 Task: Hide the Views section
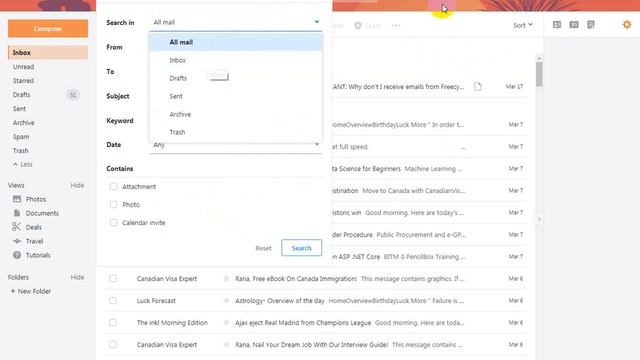pyautogui.click(x=77, y=185)
